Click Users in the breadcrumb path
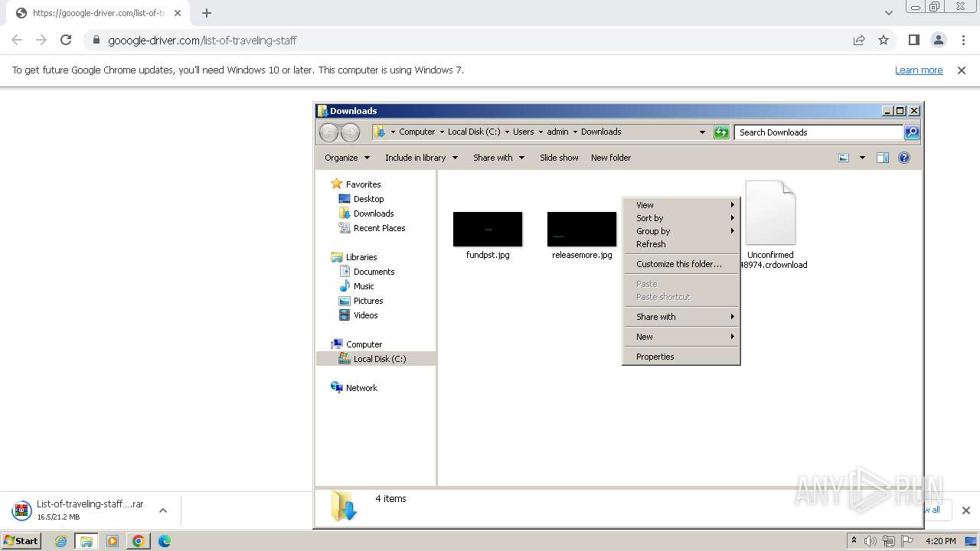Image resolution: width=980 pixels, height=551 pixels. pos(524,132)
